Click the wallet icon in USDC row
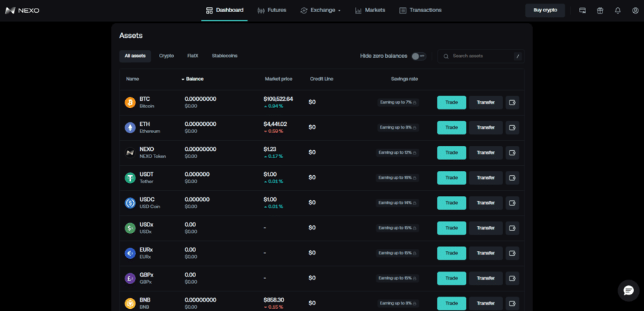 (x=512, y=202)
